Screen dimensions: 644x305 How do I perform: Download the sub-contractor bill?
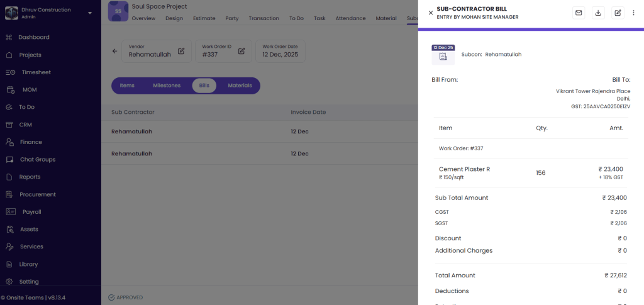tap(598, 13)
